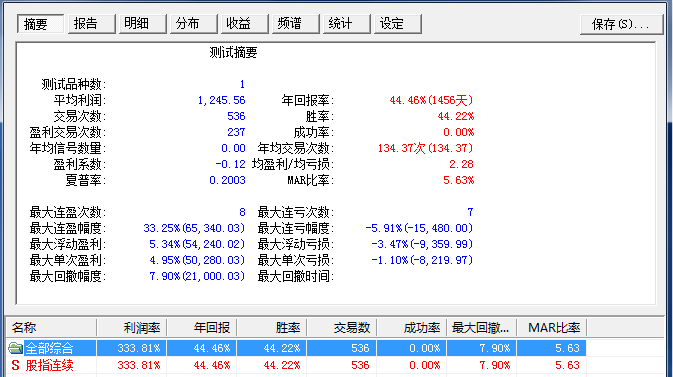Screen dimensions: 673x377
Task: Sort by the 最大回撤 column header
Action: [482, 328]
